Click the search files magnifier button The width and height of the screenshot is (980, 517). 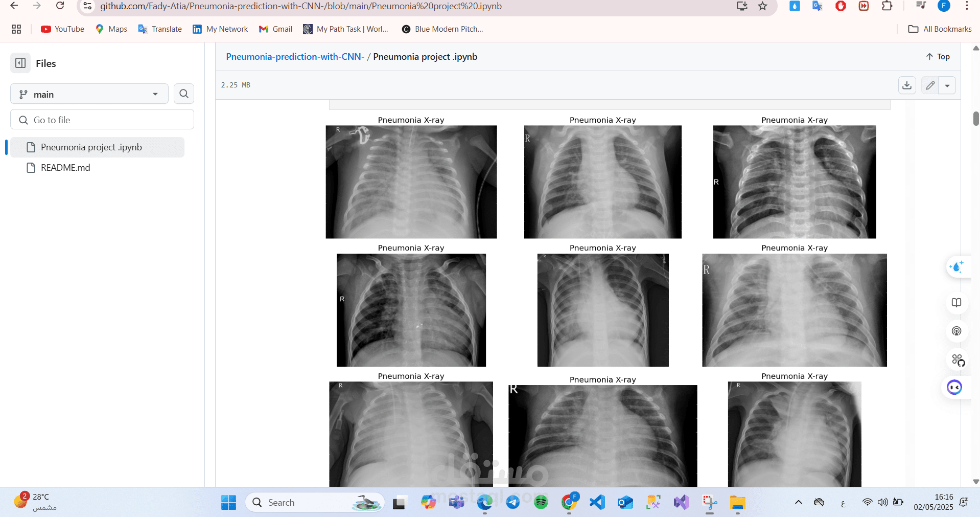pyautogui.click(x=184, y=94)
